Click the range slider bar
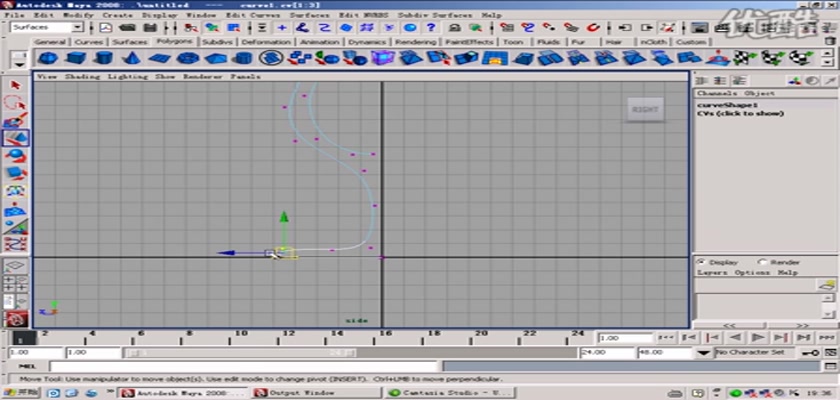The image size is (840, 400). tap(241, 352)
